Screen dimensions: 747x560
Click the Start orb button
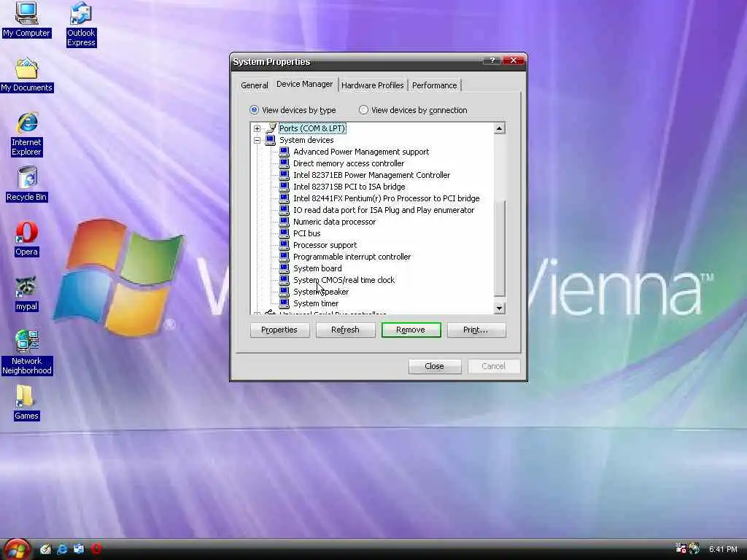click(18, 550)
